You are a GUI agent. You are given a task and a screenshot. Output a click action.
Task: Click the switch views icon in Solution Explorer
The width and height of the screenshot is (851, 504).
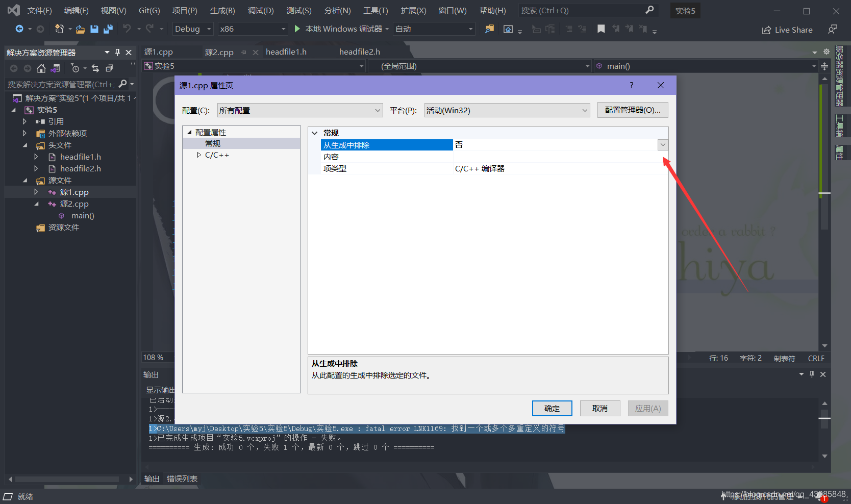click(56, 68)
